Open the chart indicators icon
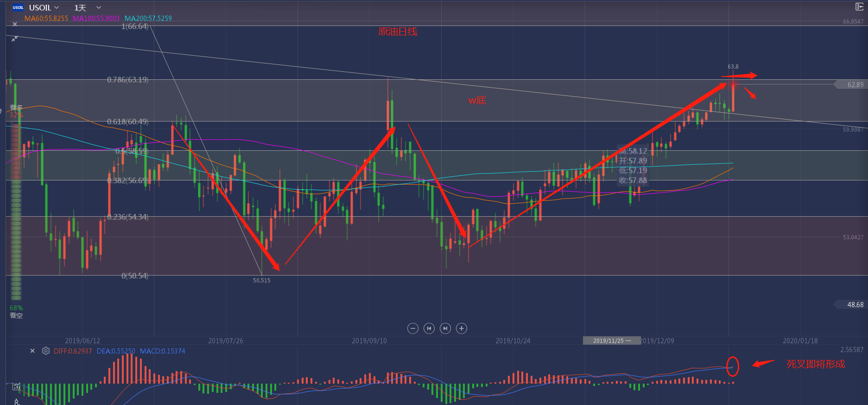 coord(17,386)
